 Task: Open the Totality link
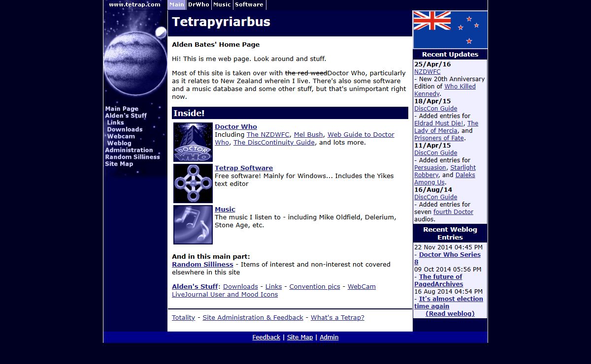point(183,317)
